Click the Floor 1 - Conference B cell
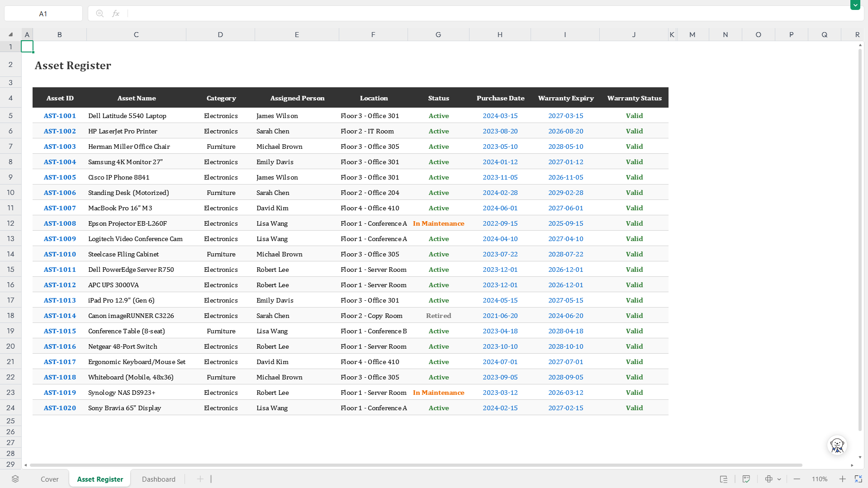The image size is (868, 488). (x=374, y=331)
